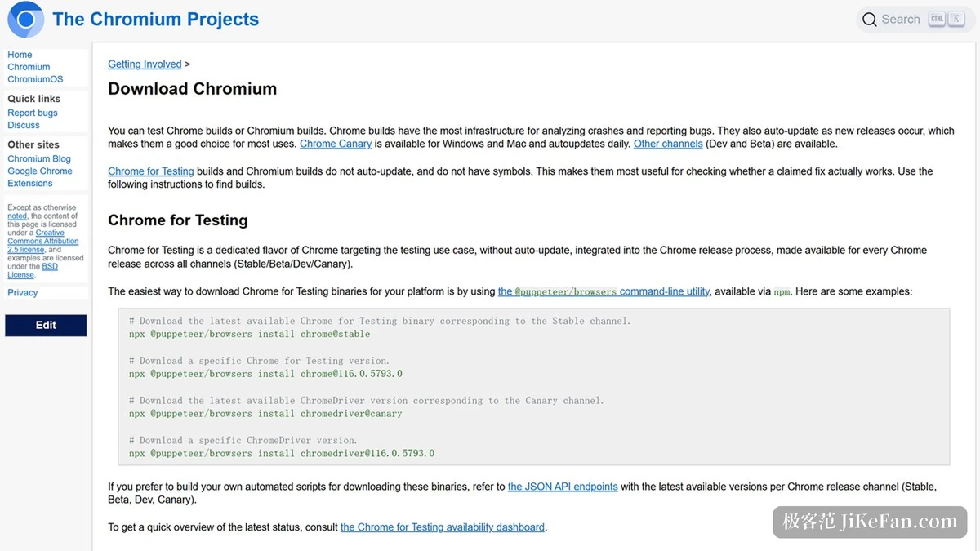Open the @puppeteer/browsers command-line utility link

(x=604, y=291)
